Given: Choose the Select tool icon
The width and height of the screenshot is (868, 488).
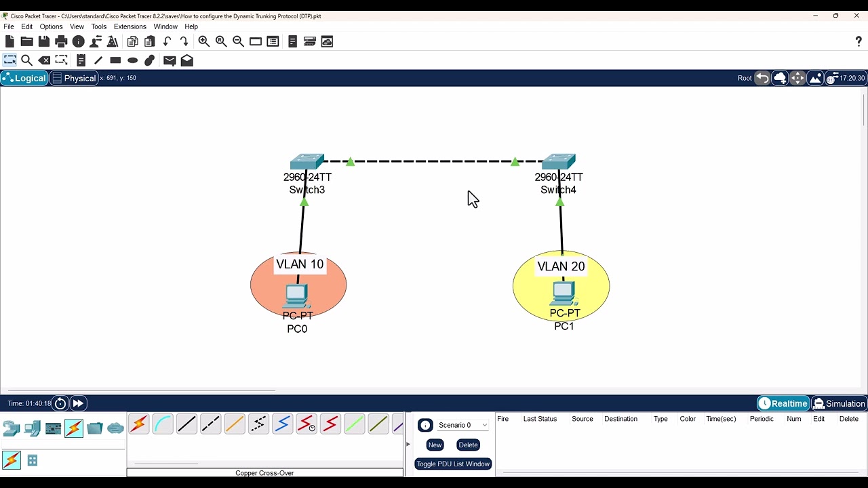Looking at the screenshot, I should click(9, 60).
